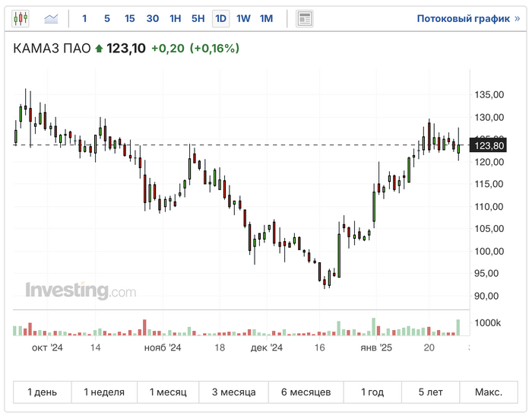Image resolution: width=532 pixels, height=419 pixels.
Task: Set range to 1 день
Action: tap(43, 392)
